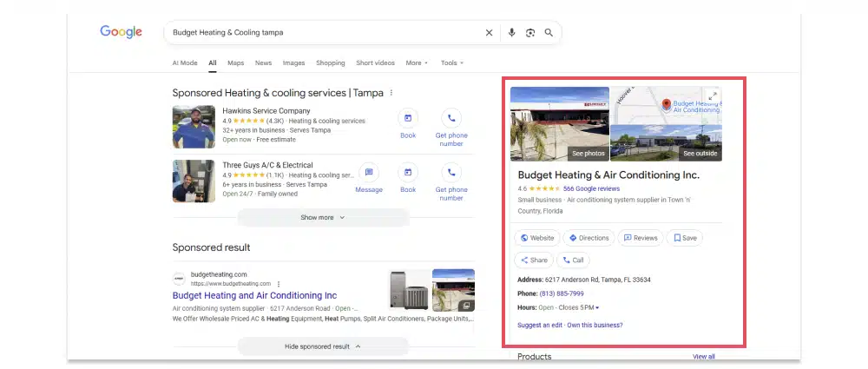Open Google Lens image search icon

(529, 33)
